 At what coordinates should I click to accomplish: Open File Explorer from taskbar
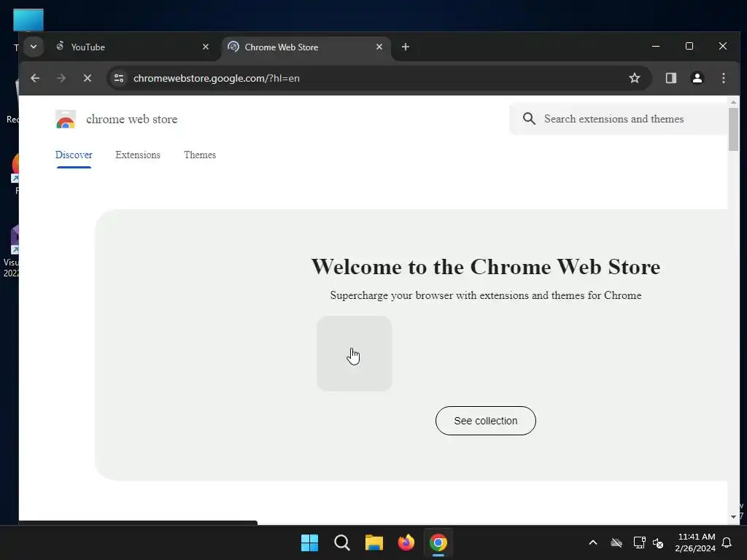click(374, 542)
